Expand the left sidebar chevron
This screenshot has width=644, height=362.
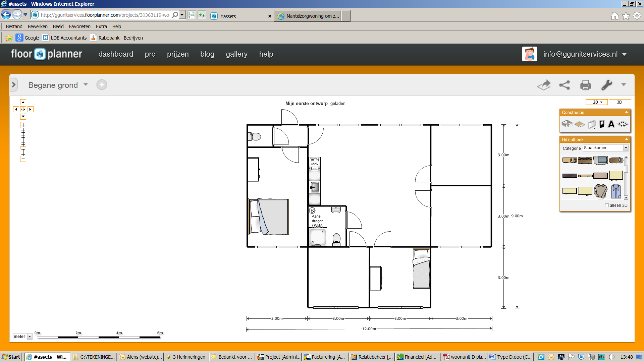point(14,85)
